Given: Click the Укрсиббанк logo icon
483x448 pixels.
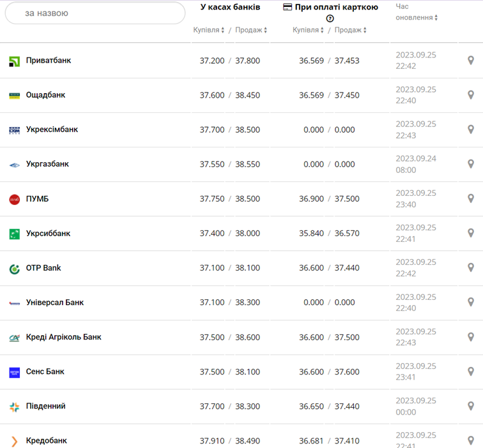Looking at the screenshot, I should [x=14, y=234].
